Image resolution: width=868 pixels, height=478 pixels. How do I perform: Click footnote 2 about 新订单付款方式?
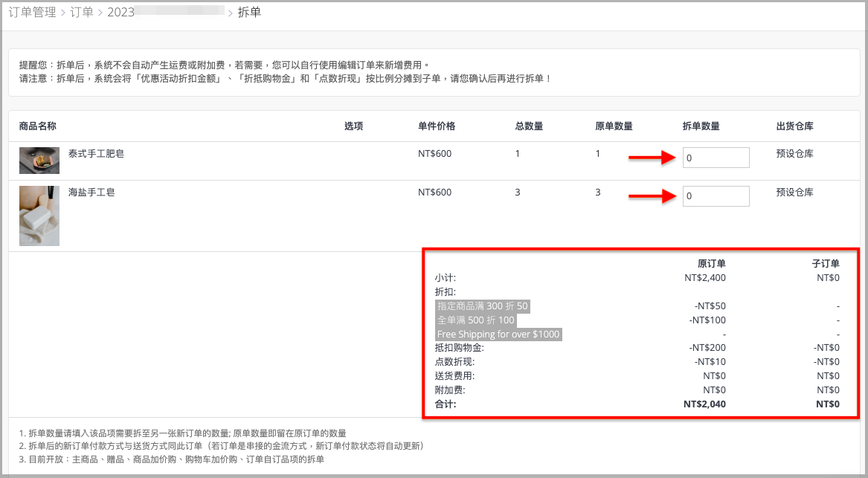tap(222, 446)
